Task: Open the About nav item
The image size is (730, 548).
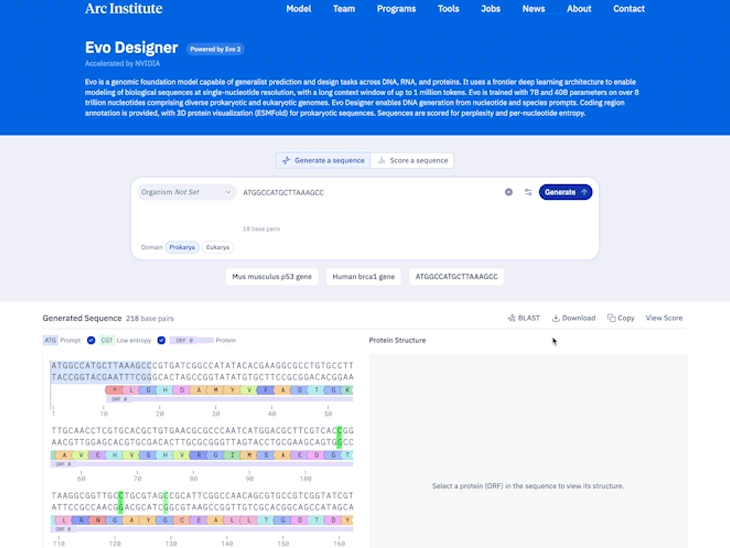Action: point(579,9)
